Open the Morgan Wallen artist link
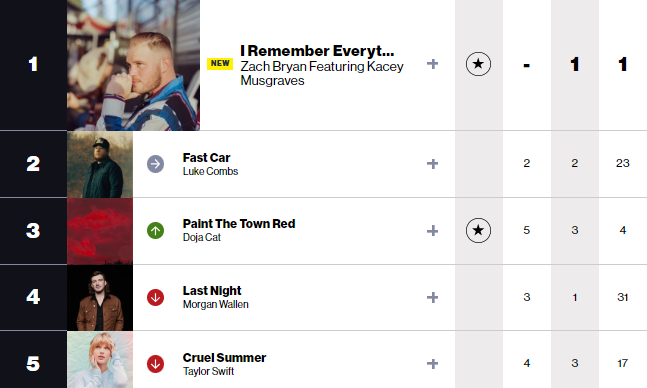 click(216, 305)
